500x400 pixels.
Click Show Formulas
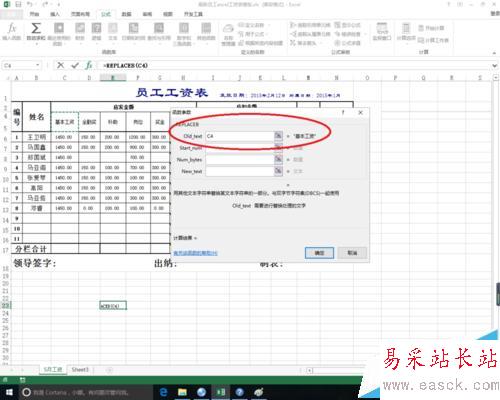pyautogui.click(x=347, y=25)
